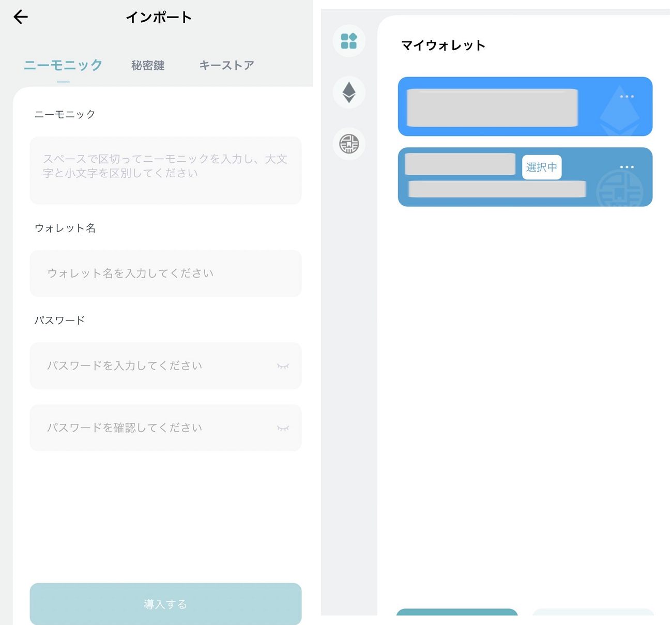Screen dimensions: 672x625
Task: Select the Ethereum chain icon in sidebar
Action: 349,93
